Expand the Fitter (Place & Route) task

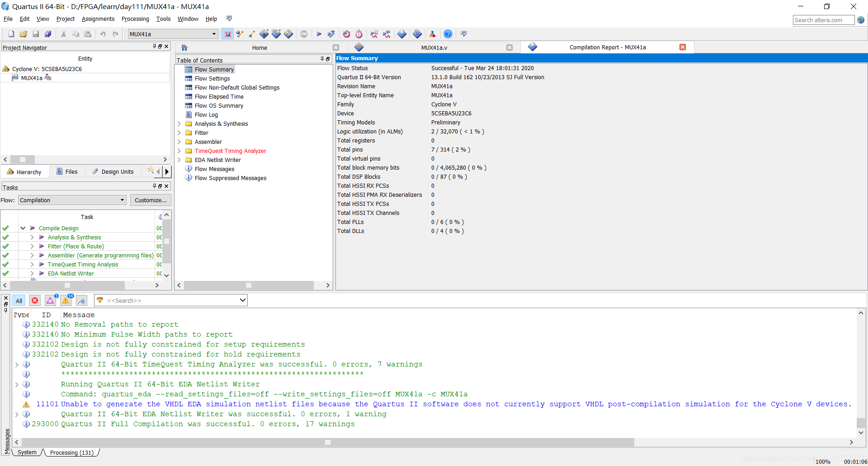tap(32, 246)
